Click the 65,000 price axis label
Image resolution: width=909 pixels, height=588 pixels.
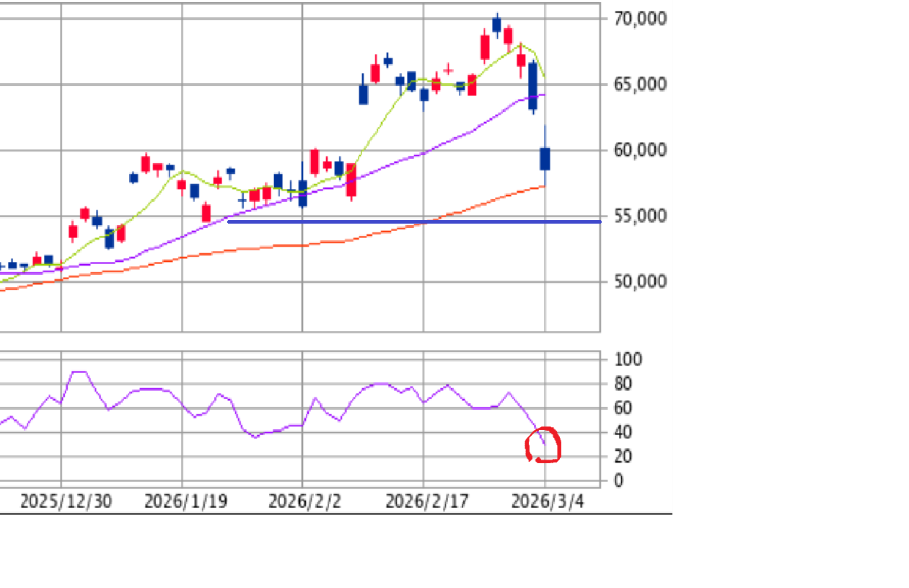(641, 84)
